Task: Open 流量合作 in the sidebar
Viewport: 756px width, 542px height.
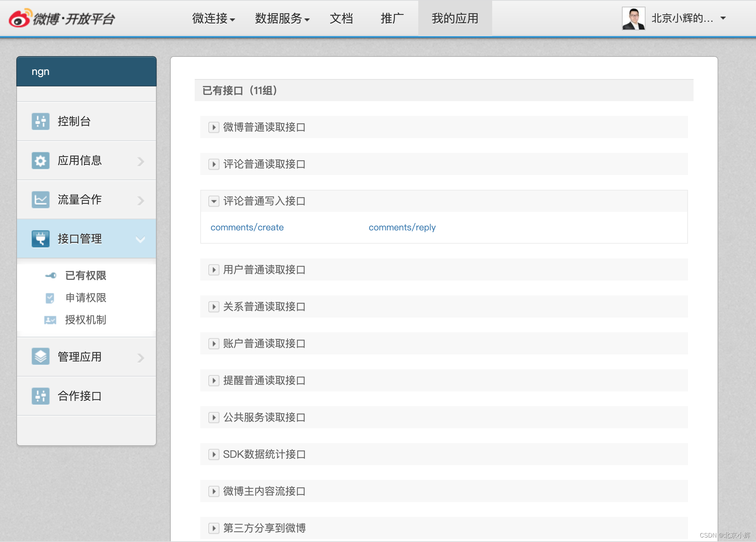Action: (86, 200)
